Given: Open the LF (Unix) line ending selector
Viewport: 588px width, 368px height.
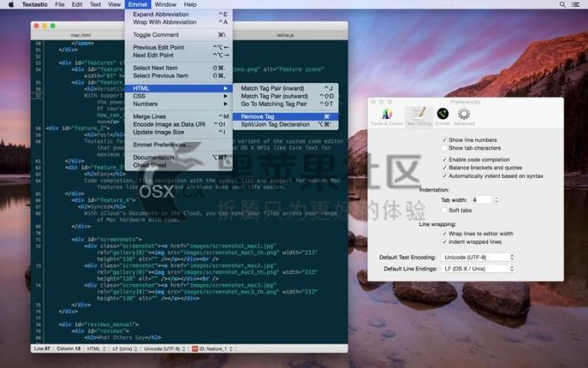Looking at the screenshot, I should (125, 349).
